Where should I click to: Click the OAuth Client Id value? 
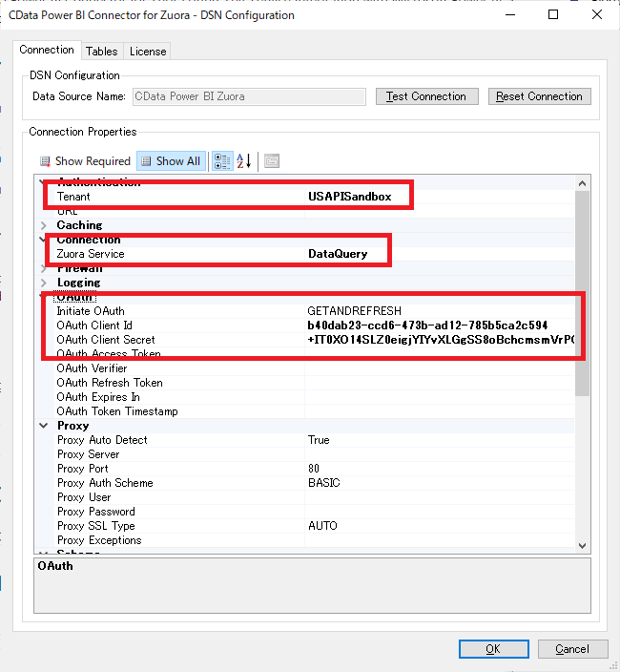point(427,325)
